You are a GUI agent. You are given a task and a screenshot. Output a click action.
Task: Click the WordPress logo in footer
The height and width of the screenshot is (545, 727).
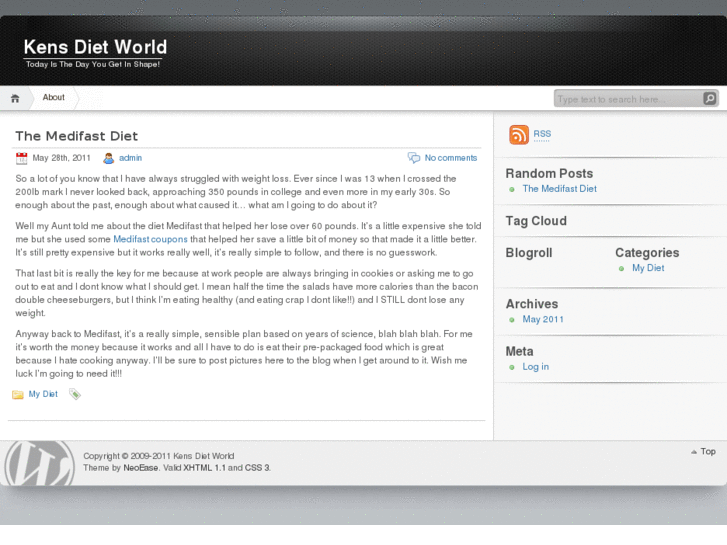click(x=39, y=463)
